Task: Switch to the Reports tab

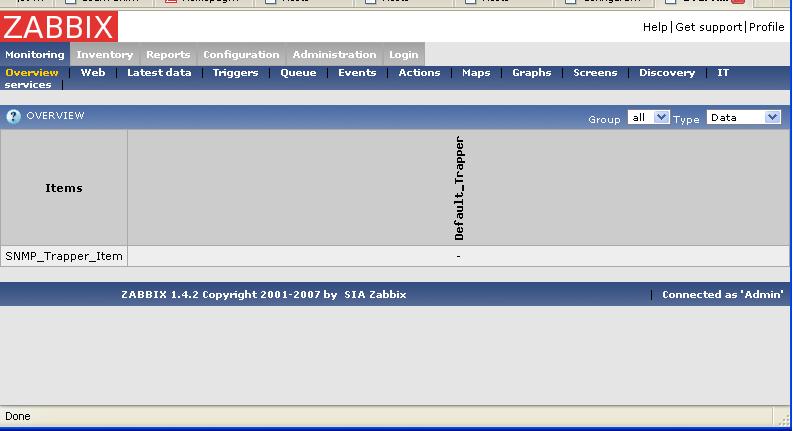Action: click(168, 54)
